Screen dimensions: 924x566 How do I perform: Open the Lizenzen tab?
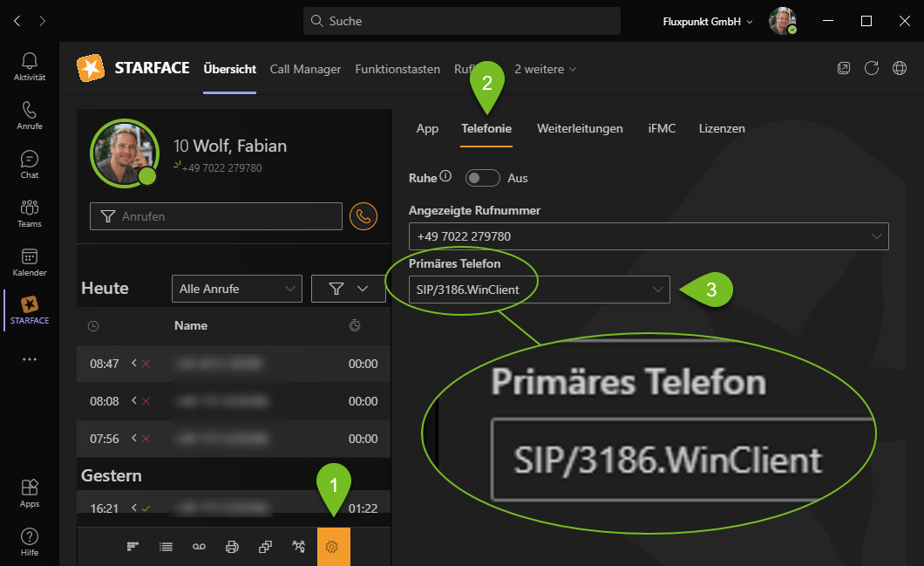coord(722,128)
